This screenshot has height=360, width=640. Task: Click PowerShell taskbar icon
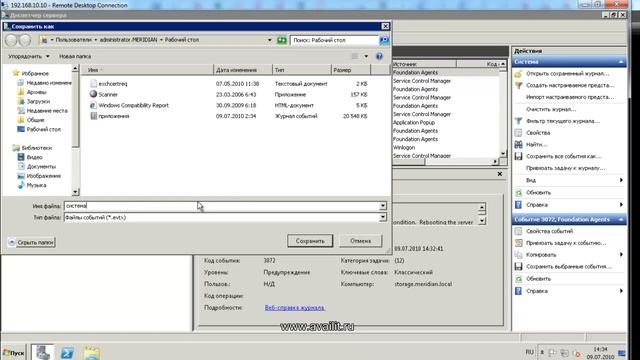point(67,353)
